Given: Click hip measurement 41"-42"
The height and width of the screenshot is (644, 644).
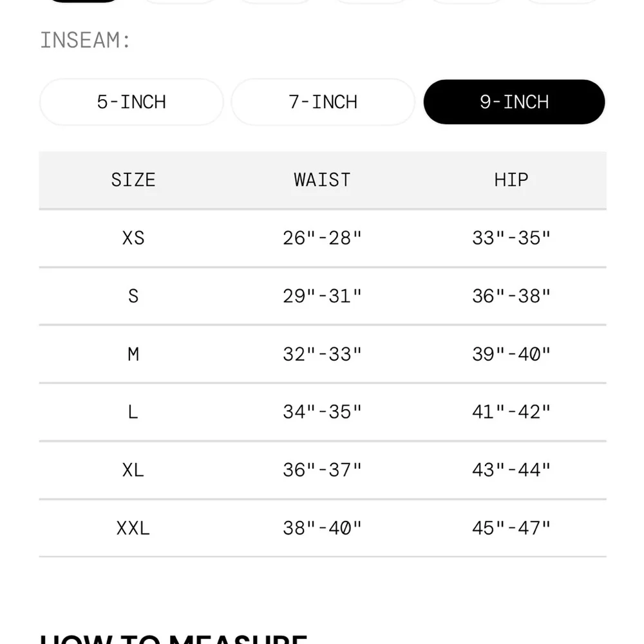Looking at the screenshot, I should (511, 412).
